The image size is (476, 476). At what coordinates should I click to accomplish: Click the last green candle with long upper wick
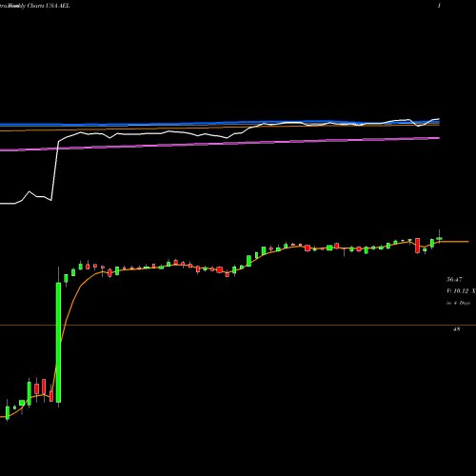click(x=440, y=237)
